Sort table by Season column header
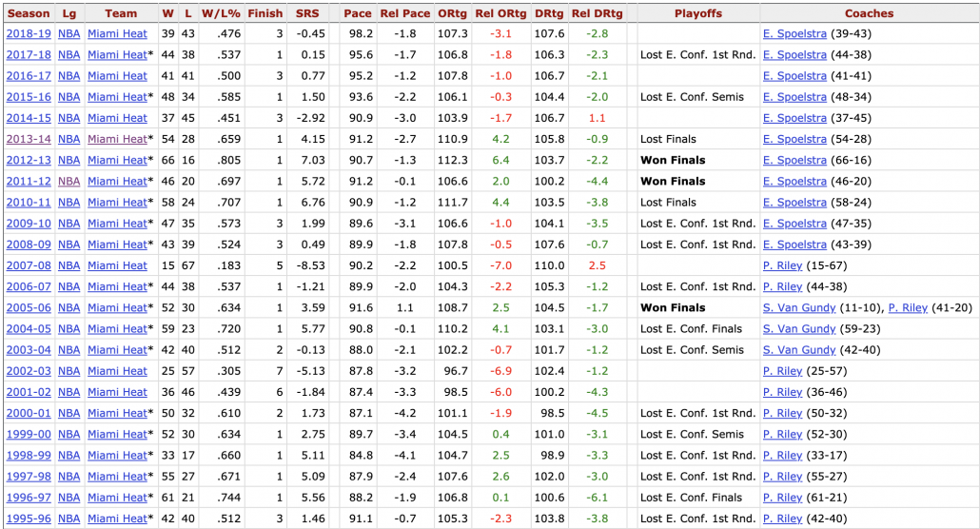Image resolution: width=980 pixels, height=529 pixels. [29, 13]
